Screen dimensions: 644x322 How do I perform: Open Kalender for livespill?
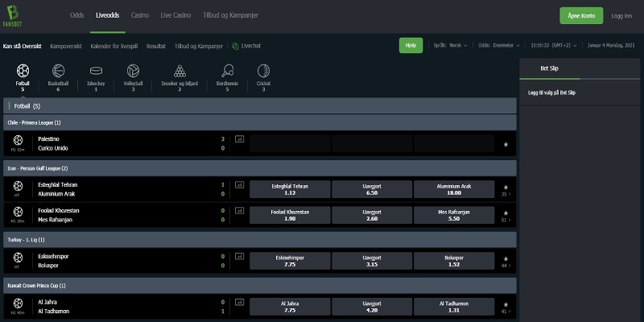coord(114,46)
